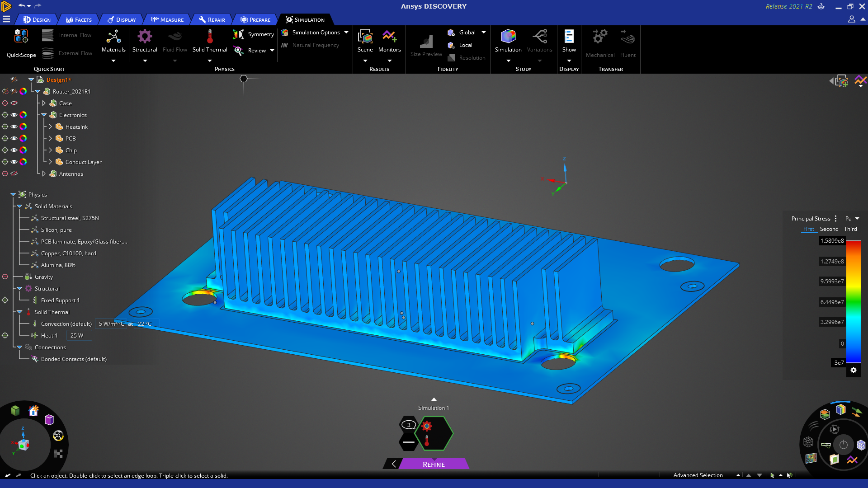
Task: Click the Home view icon
Action: [33, 411]
